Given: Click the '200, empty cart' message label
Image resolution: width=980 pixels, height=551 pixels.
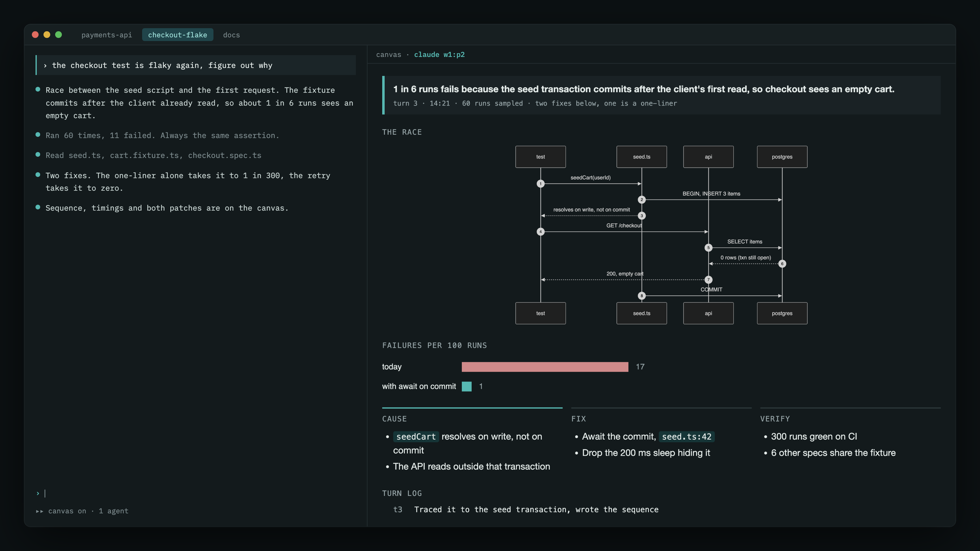Looking at the screenshot, I should [625, 273].
